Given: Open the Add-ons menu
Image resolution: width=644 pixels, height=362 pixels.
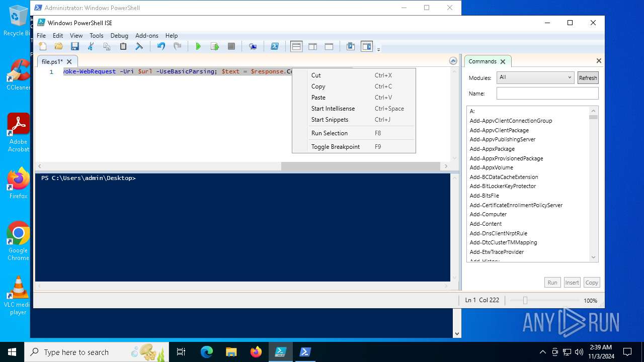Looking at the screenshot, I should (x=147, y=36).
